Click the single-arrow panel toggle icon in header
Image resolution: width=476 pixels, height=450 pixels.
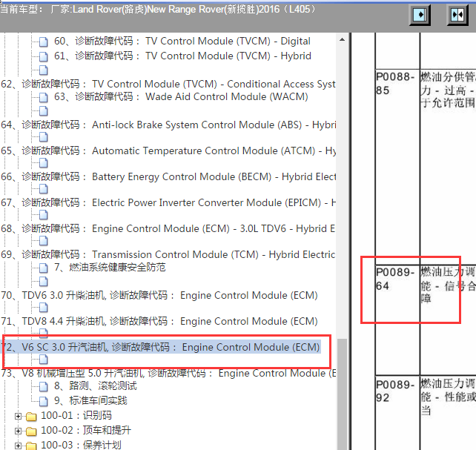coord(420,14)
